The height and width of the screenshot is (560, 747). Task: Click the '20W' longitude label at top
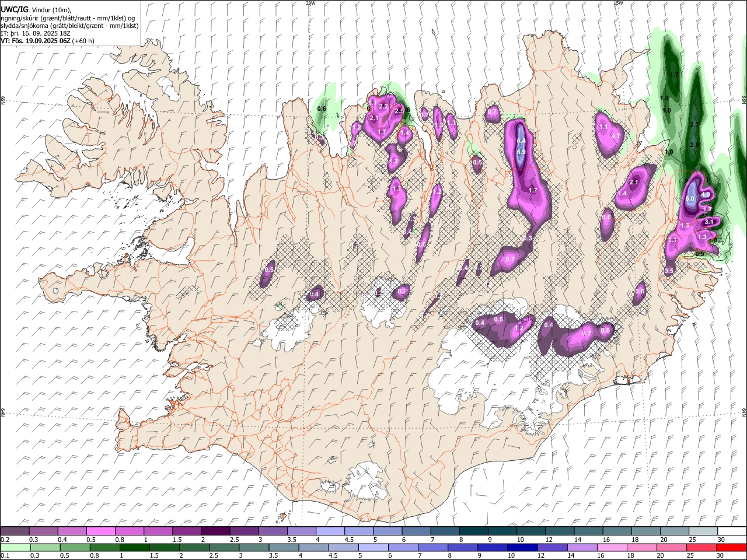pyautogui.click(x=311, y=3)
